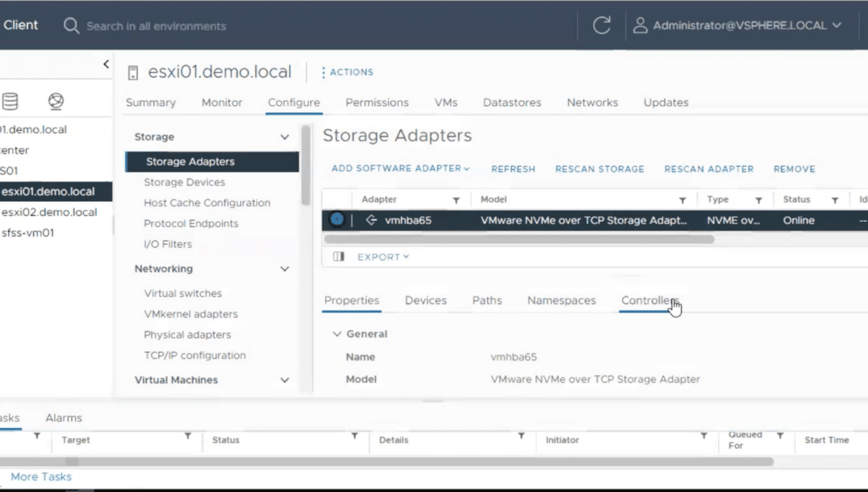Filter the Adapter column
This screenshot has width=868, height=492.
(456, 200)
